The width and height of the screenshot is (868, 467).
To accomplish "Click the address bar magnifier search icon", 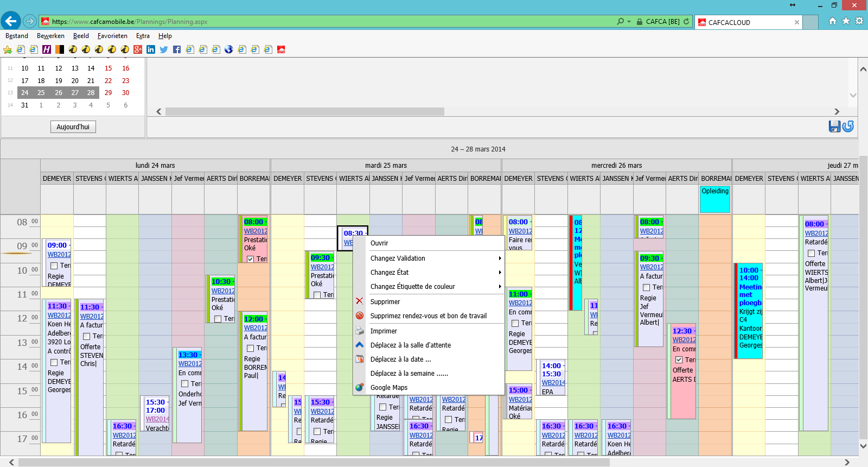I will pyautogui.click(x=621, y=22).
